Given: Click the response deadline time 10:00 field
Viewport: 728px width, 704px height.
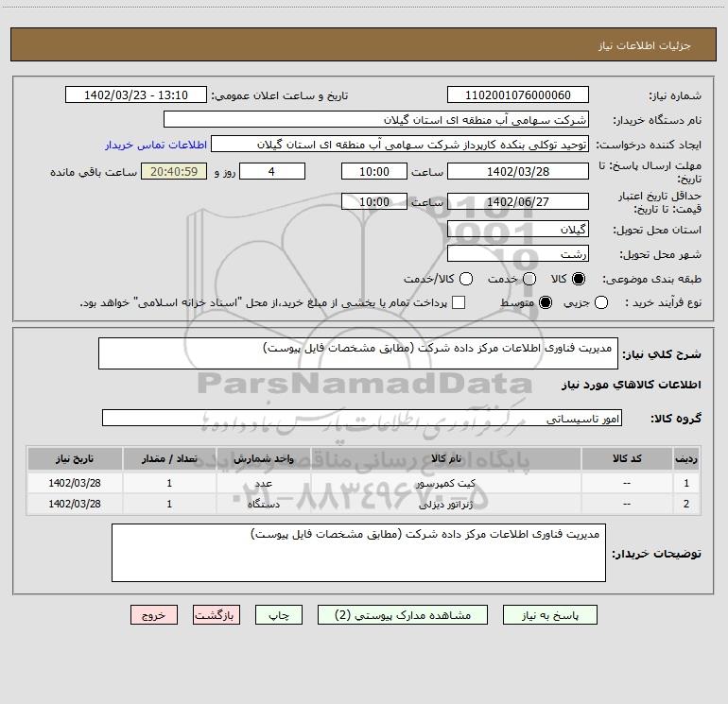Looking at the screenshot, I should click(x=374, y=172).
